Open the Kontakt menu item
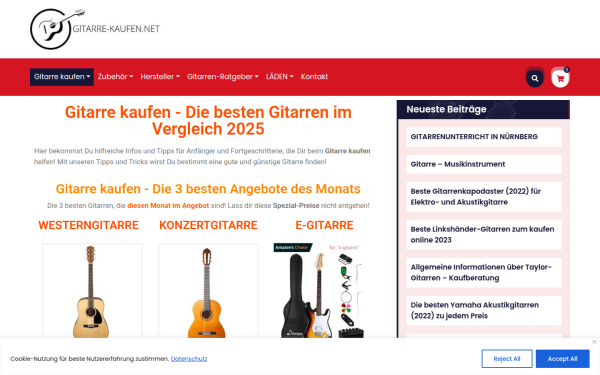600x375 pixels. pos(314,77)
